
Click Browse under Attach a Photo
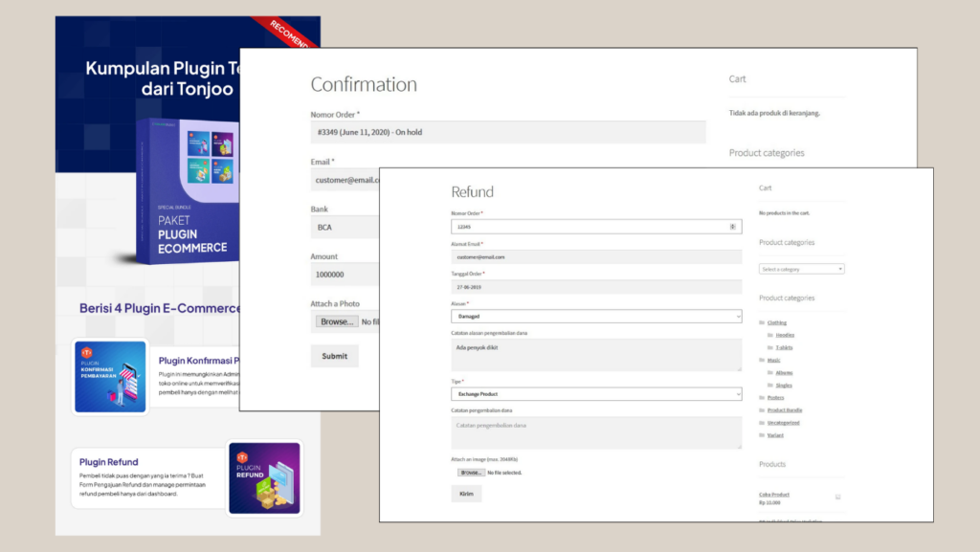[337, 321]
